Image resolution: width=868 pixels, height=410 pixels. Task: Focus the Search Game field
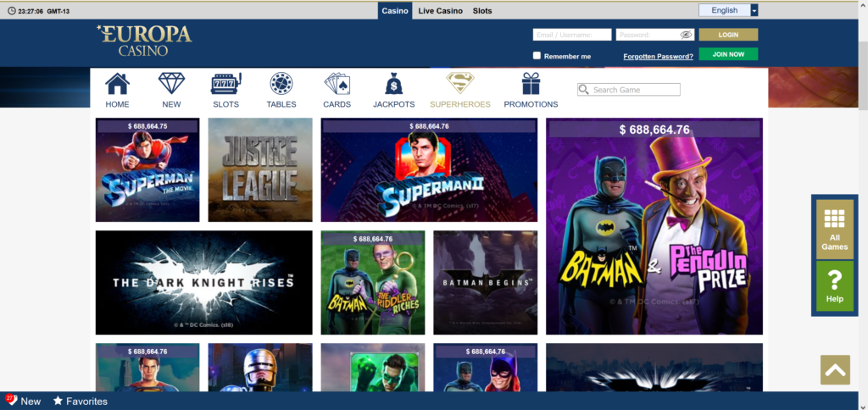coord(629,90)
